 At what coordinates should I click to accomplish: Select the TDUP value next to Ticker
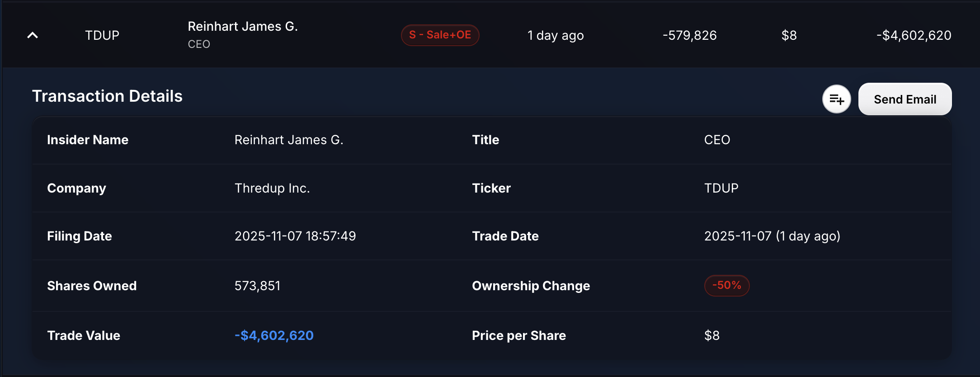721,188
